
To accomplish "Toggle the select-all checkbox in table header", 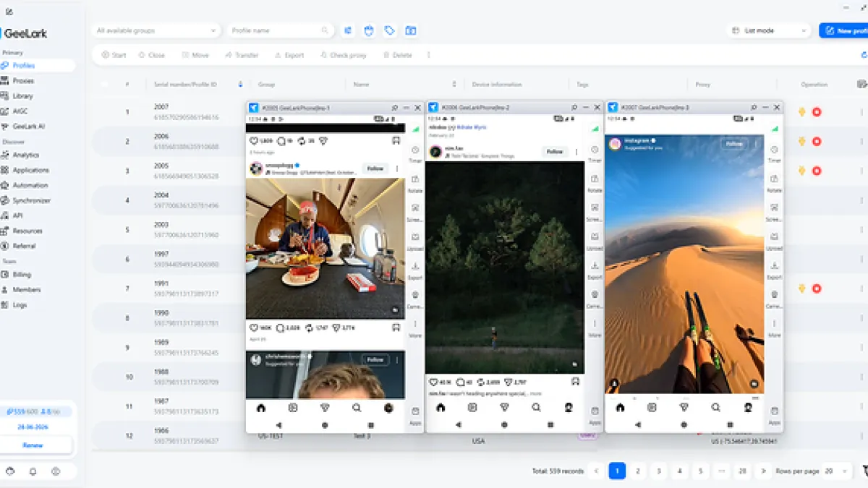I will 104,85.
